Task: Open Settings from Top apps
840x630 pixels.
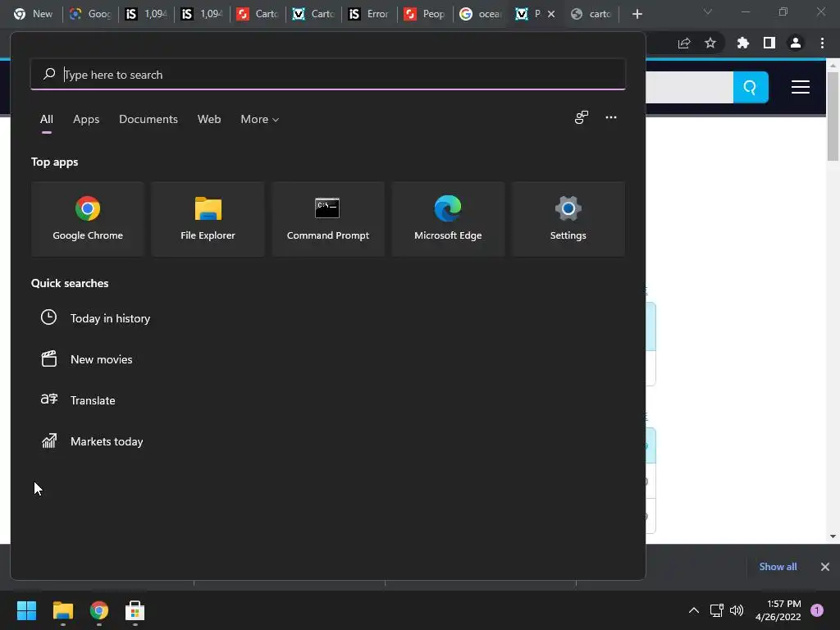Action: pyautogui.click(x=568, y=219)
